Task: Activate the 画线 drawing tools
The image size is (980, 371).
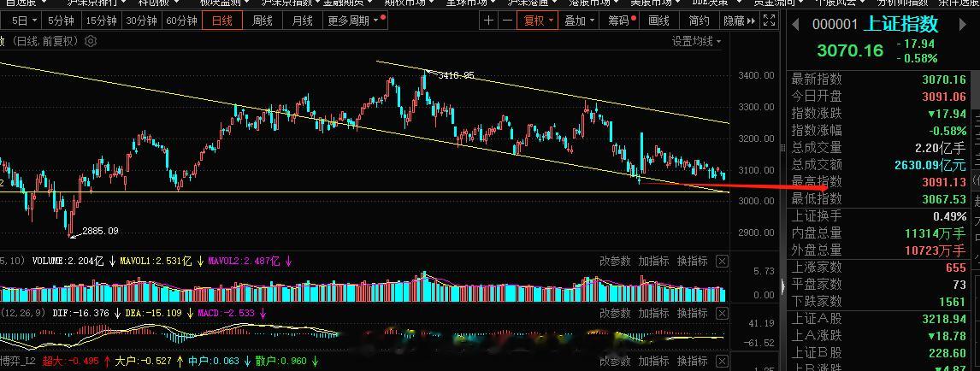Action: point(658,21)
